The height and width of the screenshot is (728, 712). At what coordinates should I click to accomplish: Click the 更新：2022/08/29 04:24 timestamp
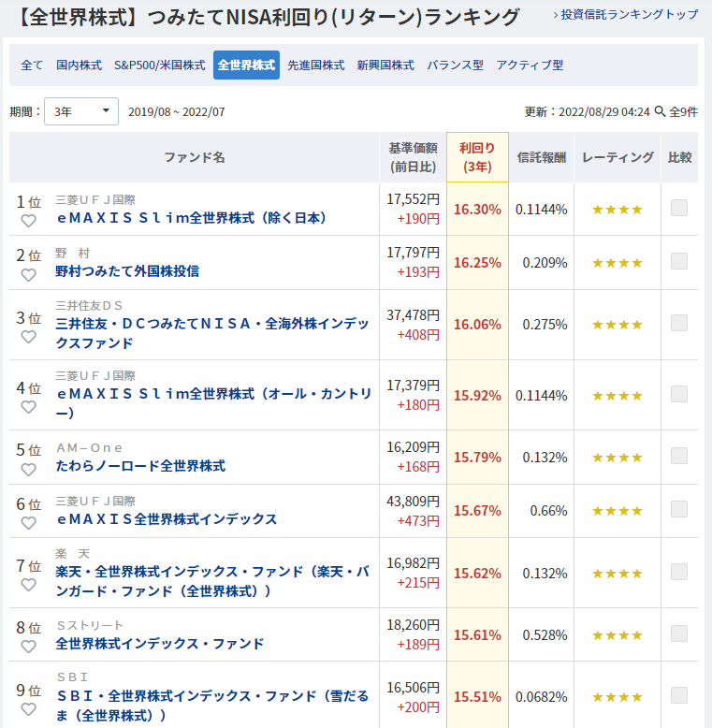tap(588, 112)
